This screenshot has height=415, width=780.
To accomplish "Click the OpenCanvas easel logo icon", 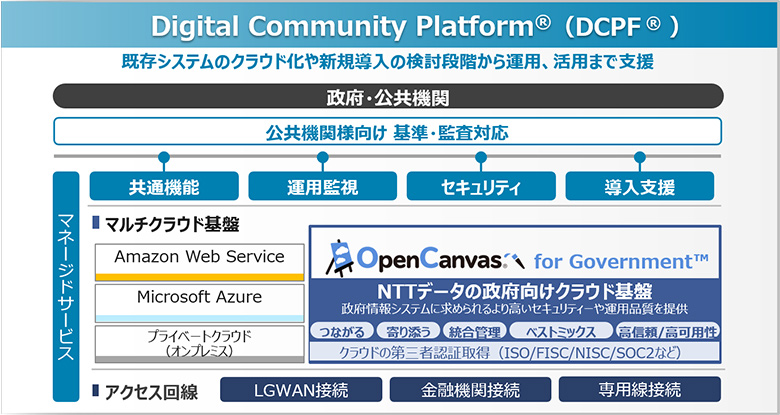I will tap(339, 257).
